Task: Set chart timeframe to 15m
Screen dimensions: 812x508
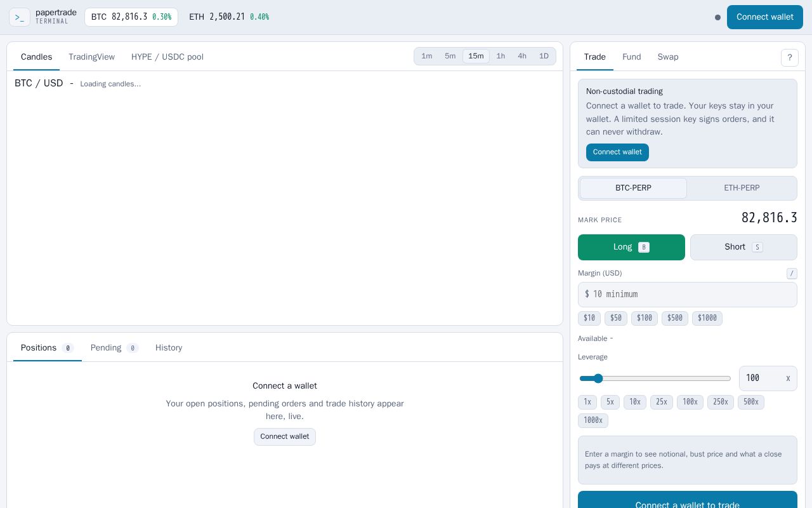Action: click(476, 57)
